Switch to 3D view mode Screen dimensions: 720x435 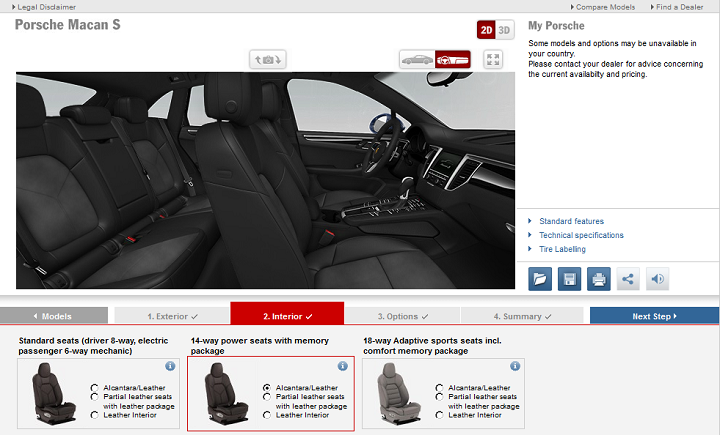point(504,30)
